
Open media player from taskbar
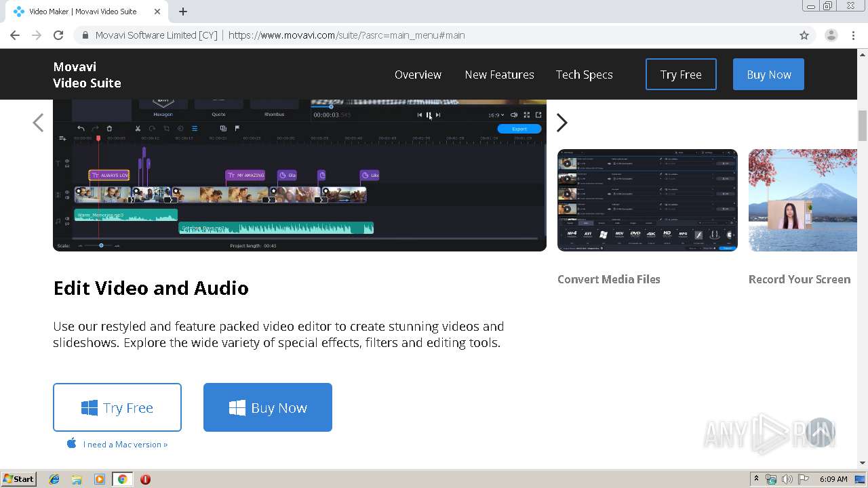[x=100, y=479]
